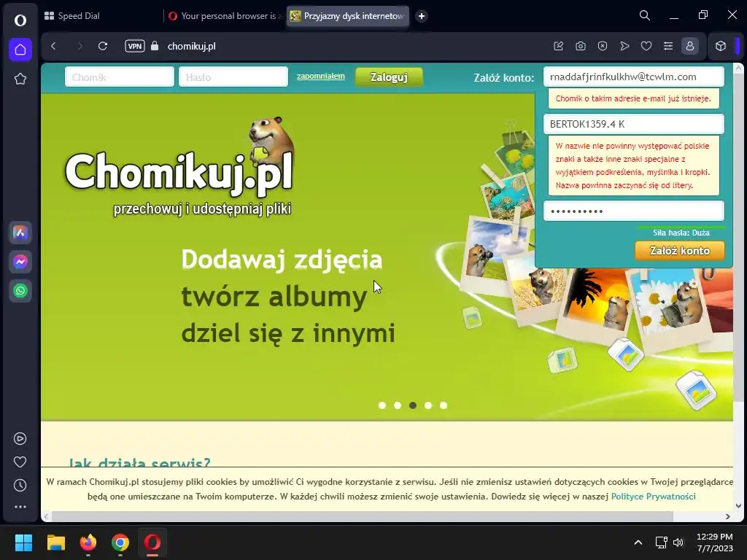Open the Pinboards heart in the sidebar
Screen dimensions: 747x560
click(x=20, y=462)
